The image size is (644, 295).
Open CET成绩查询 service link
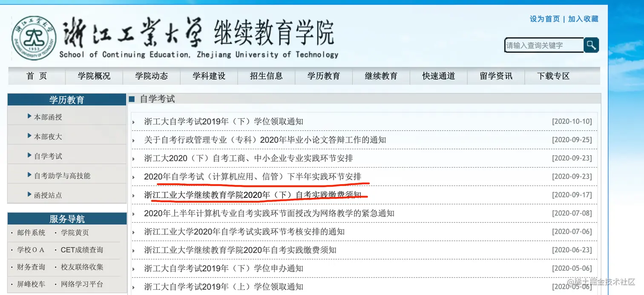coord(82,250)
